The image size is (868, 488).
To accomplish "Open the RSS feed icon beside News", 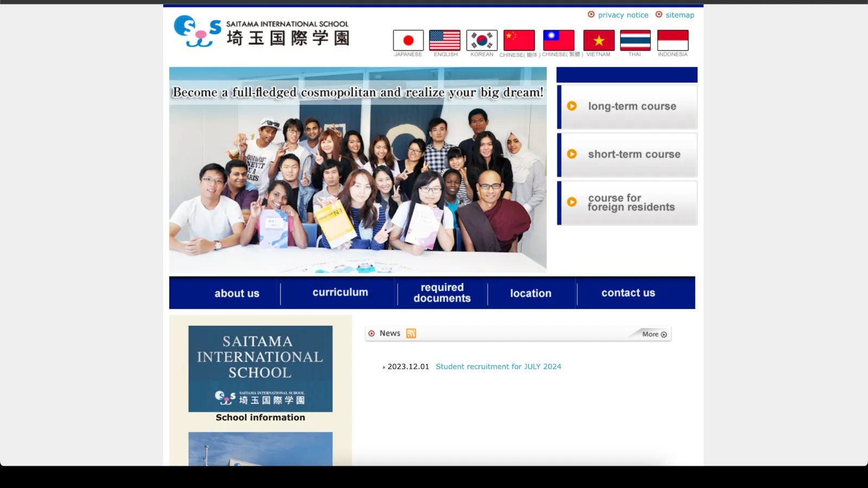I will (x=411, y=333).
